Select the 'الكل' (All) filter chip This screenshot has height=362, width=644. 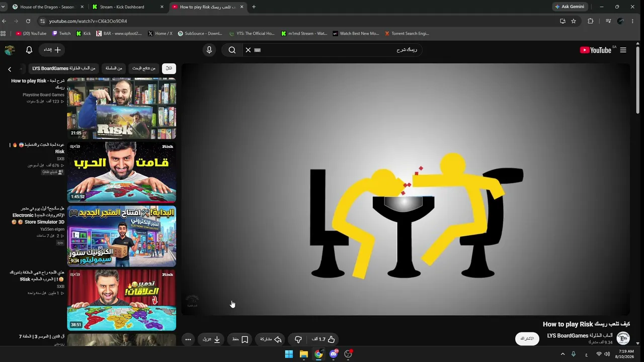click(x=169, y=68)
